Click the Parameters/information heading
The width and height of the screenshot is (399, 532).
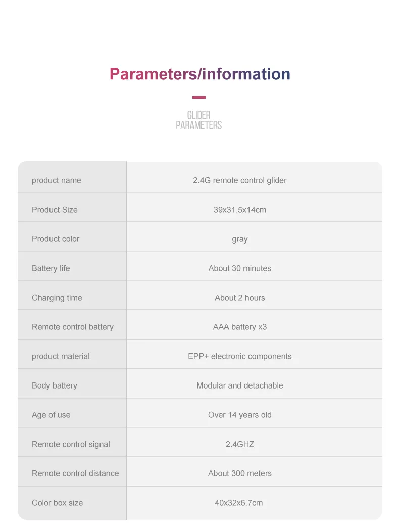pyautogui.click(x=199, y=74)
